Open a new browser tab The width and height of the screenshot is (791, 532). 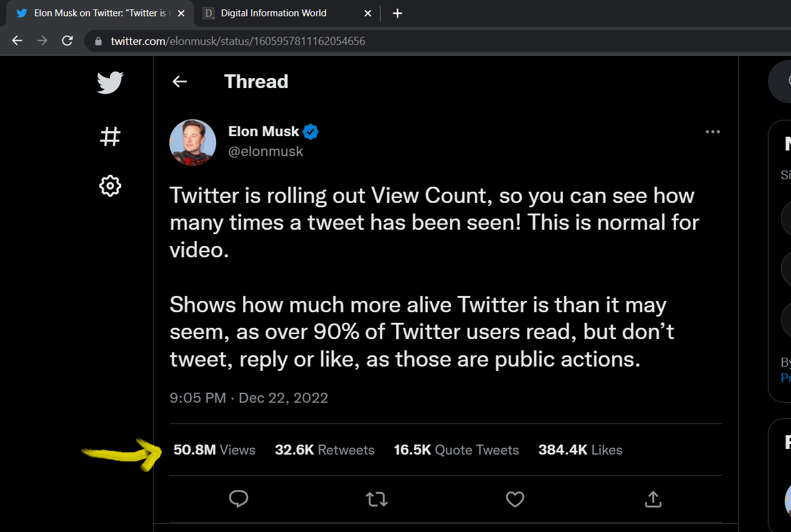click(x=397, y=13)
